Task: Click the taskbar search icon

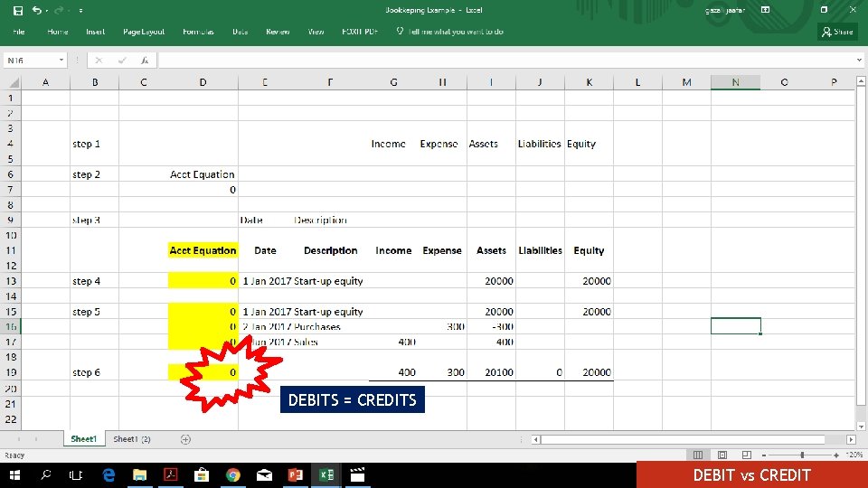Action: (x=46, y=475)
